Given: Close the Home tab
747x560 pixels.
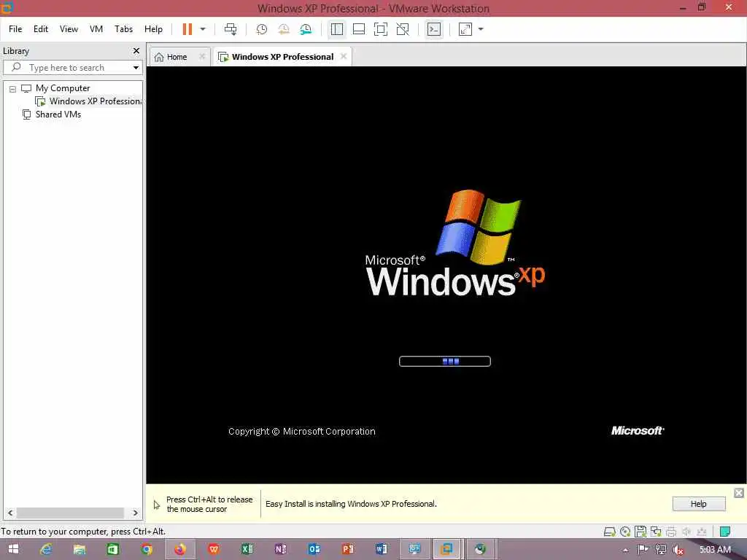Looking at the screenshot, I should tap(202, 56).
